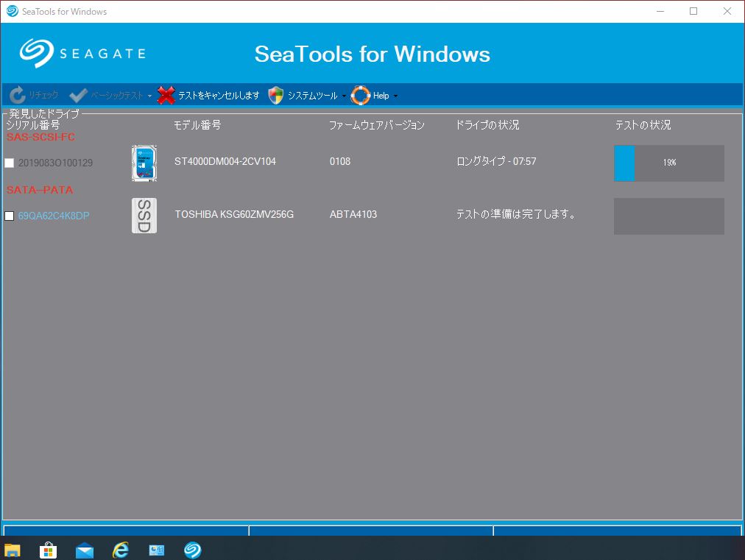745x560 pixels.
Task: Click the SATA--PATA group heading
Action: coord(40,190)
